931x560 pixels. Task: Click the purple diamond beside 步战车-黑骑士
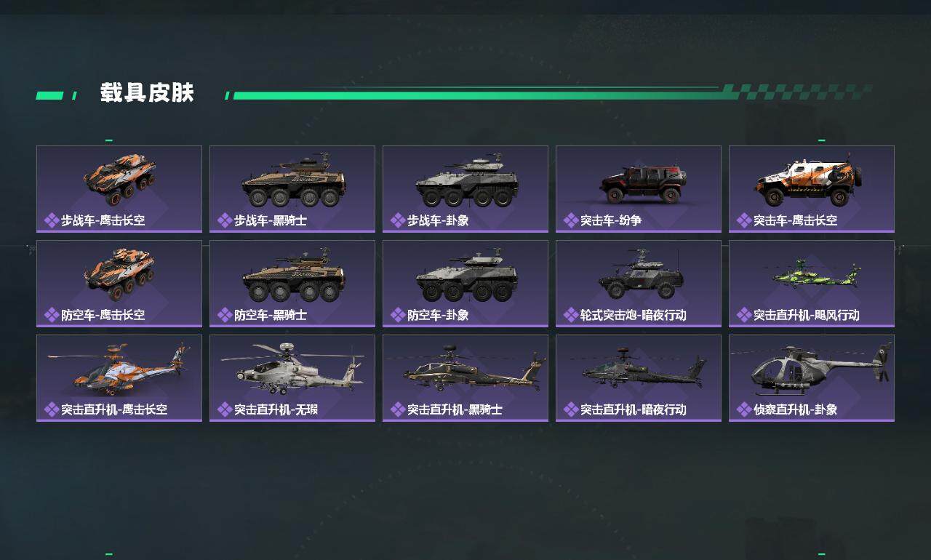pyautogui.click(x=225, y=220)
